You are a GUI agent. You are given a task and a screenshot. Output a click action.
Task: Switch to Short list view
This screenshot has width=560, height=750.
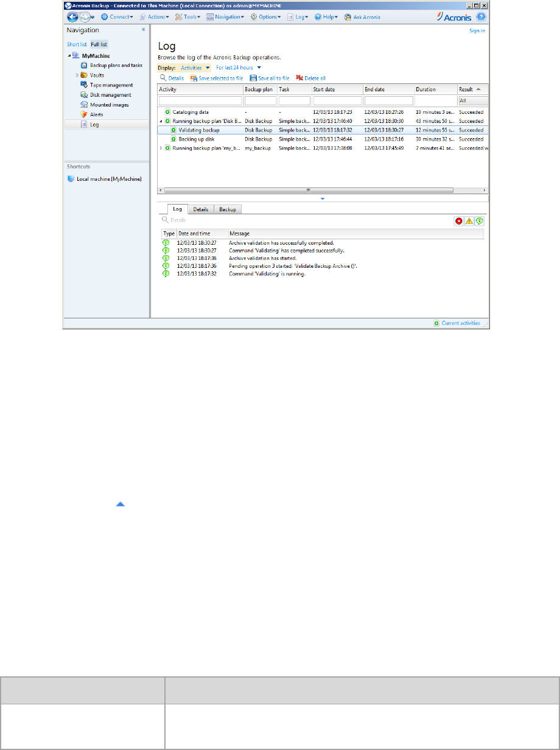pos(77,44)
